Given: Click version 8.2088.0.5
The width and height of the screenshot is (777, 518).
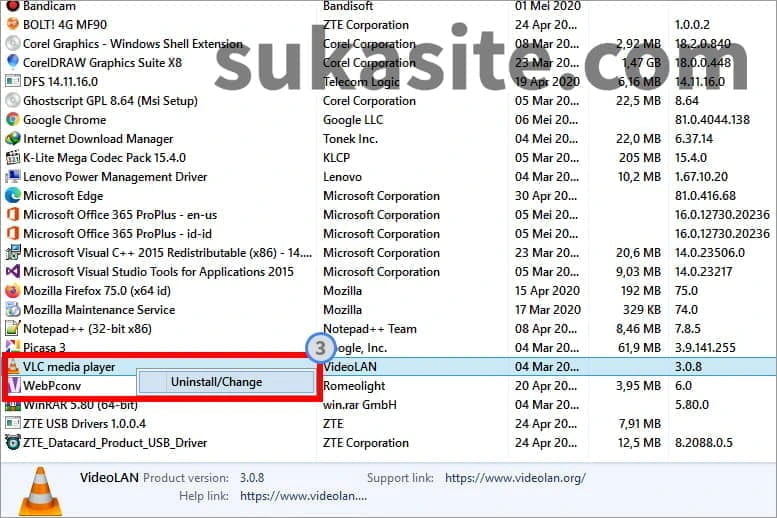Looking at the screenshot, I should [x=703, y=443].
